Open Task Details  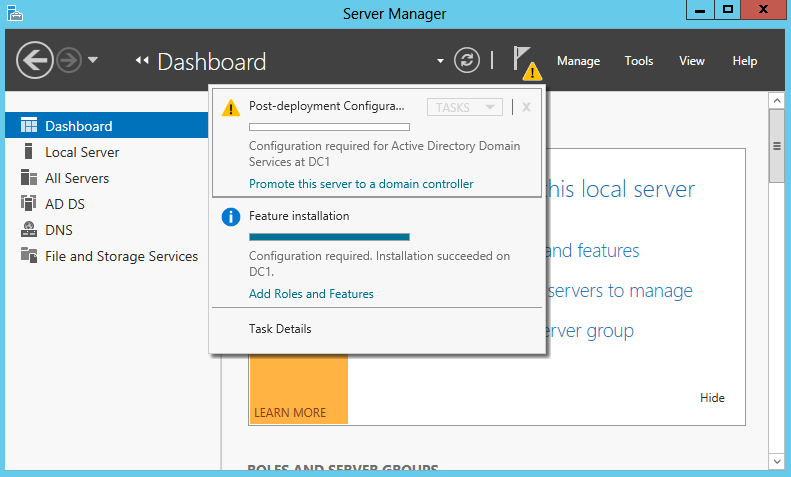[x=280, y=329]
